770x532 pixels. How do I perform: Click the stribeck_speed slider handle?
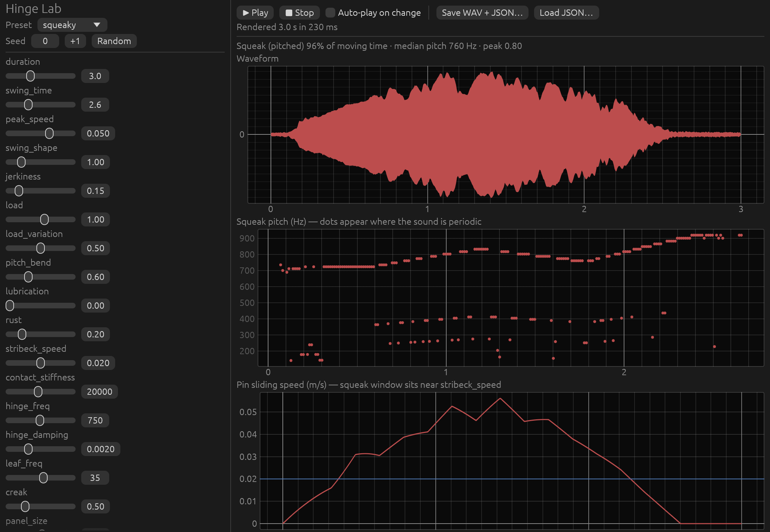point(41,363)
